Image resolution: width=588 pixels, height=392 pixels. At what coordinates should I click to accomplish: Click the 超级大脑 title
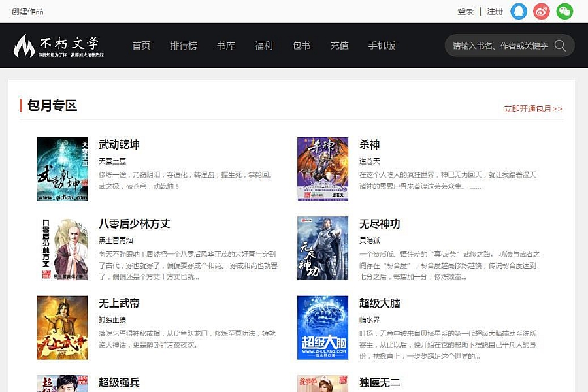[380, 303]
